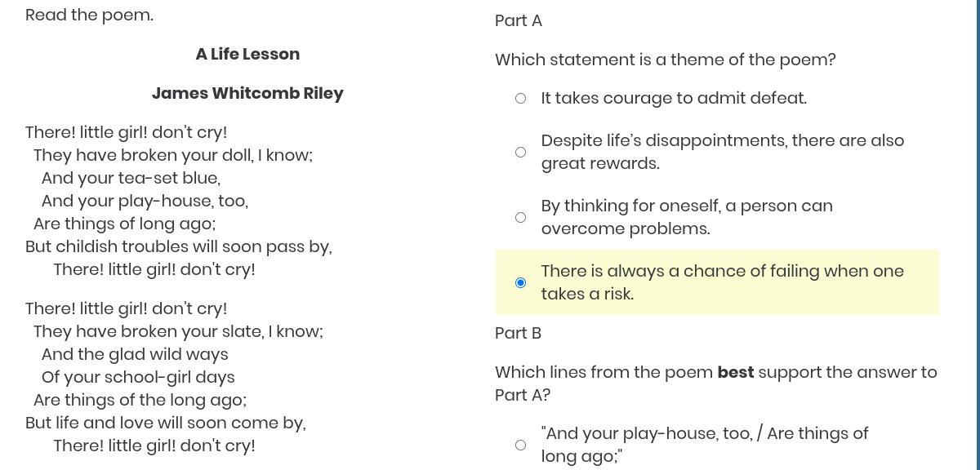
Task: Click the poem title 'A Life Lesson'
Action: tap(247, 55)
